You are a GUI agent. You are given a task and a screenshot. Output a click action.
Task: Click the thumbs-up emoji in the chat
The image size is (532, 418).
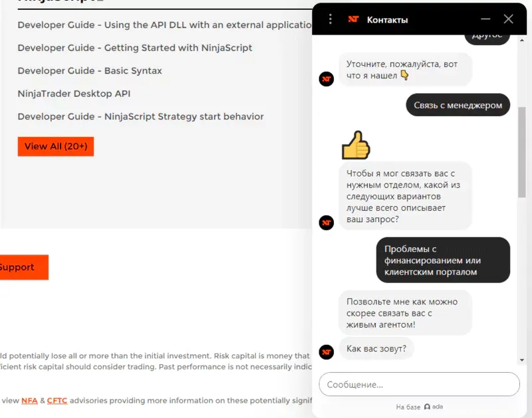[x=356, y=145]
